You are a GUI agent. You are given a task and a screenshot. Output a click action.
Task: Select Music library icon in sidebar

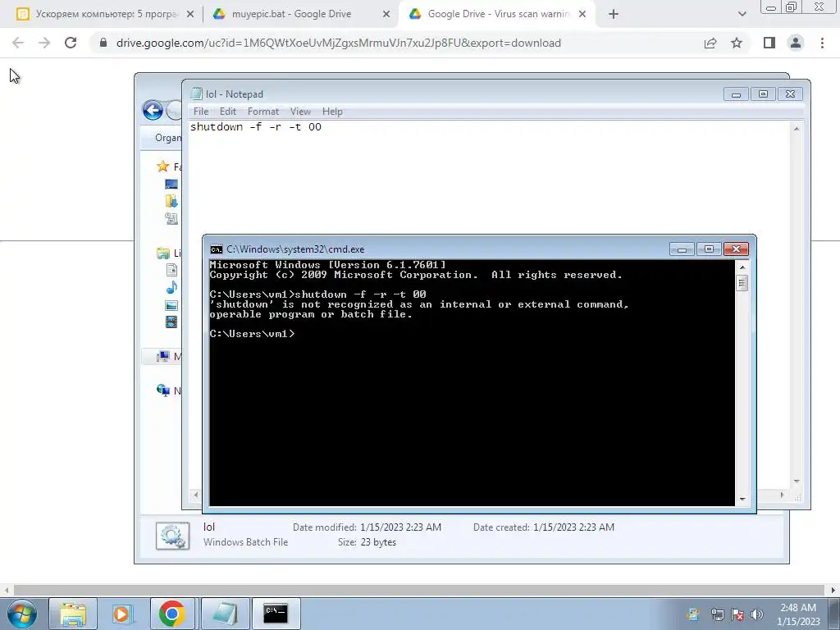tap(171, 288)
